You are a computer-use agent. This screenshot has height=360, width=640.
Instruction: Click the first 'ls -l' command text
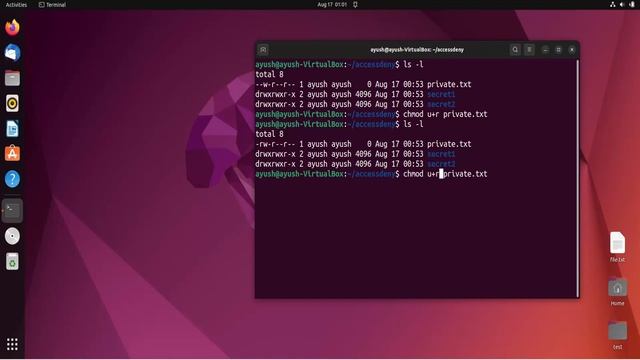[413, 64]
